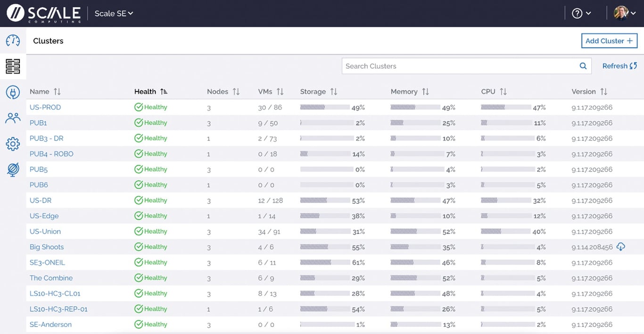Sort by Health column arrow
Viewport: 644px width, 334px height.
pyautogui.click(x=164, y=92)
